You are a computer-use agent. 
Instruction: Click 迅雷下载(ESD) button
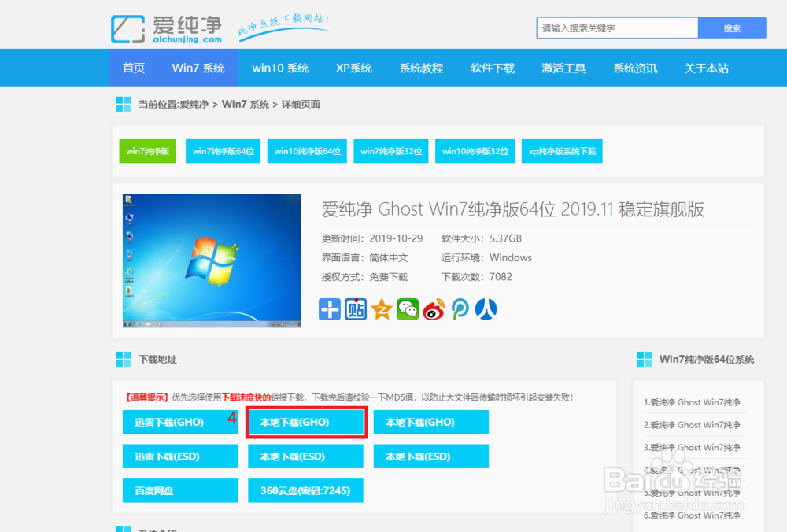[180, 456]
